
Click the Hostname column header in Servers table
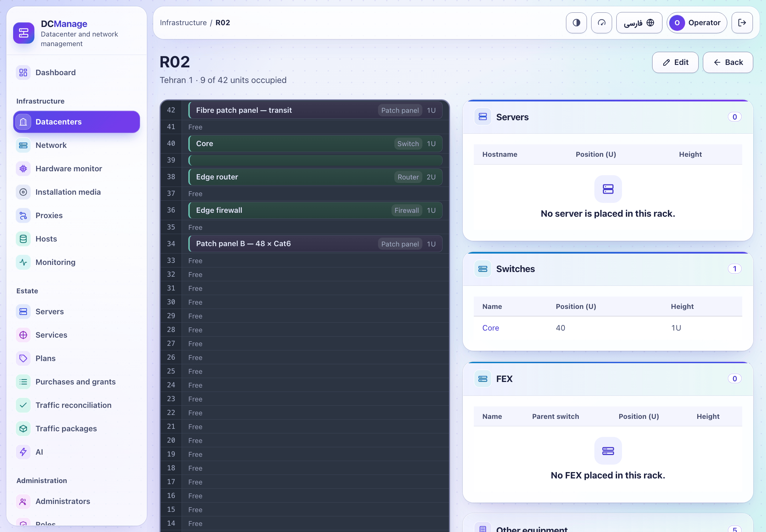(x=500, y=154)
